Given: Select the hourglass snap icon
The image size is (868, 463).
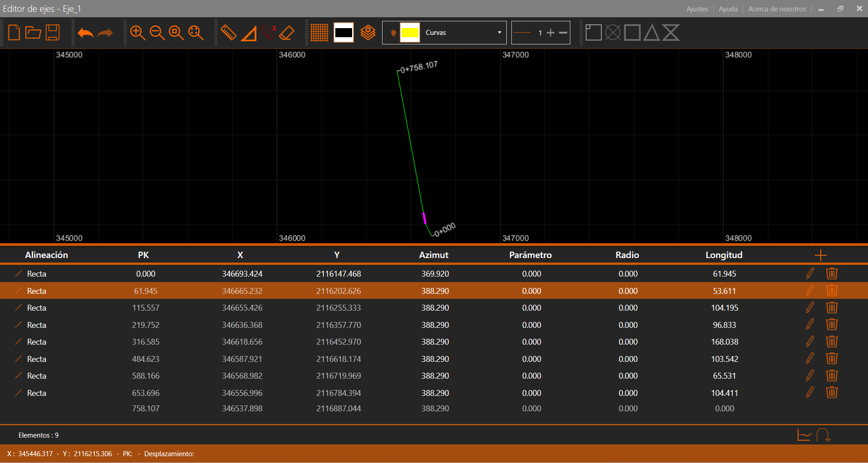Looking at the screenshot, I should [x=671, y=33].
